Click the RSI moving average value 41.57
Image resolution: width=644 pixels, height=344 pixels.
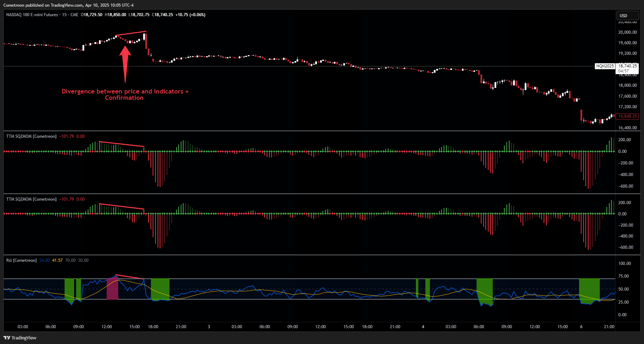pyautogui.click(x=57, y=260)
